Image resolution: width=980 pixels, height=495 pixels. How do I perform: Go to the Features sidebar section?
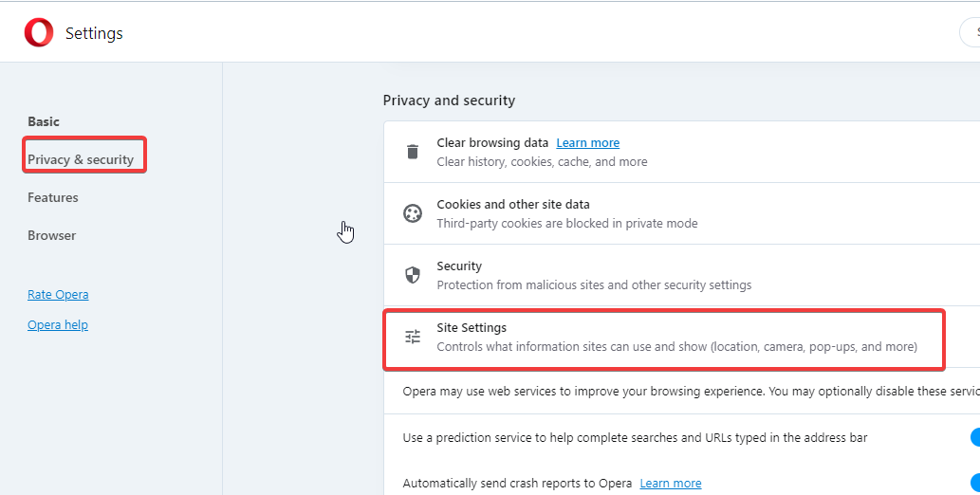click(x=53, y=197)
